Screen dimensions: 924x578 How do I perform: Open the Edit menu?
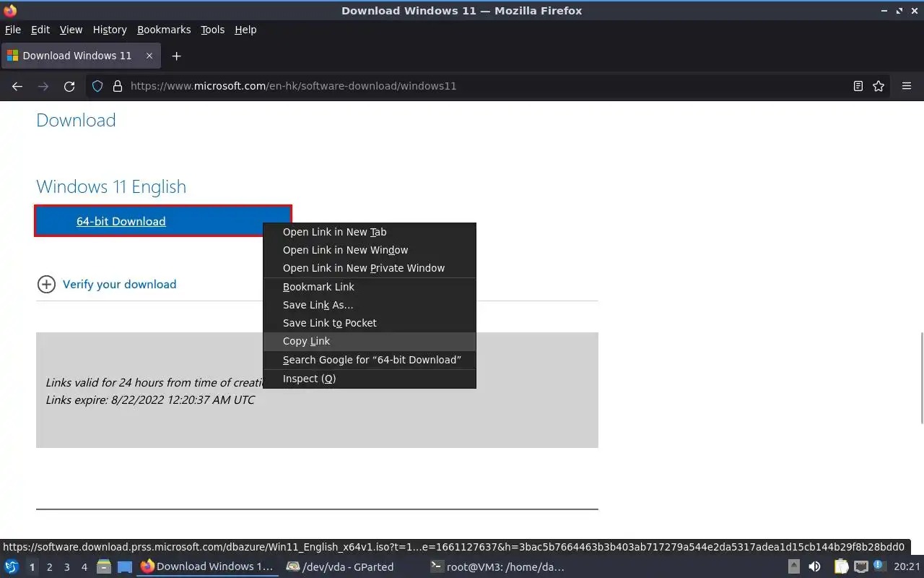[x=40, y=30]
